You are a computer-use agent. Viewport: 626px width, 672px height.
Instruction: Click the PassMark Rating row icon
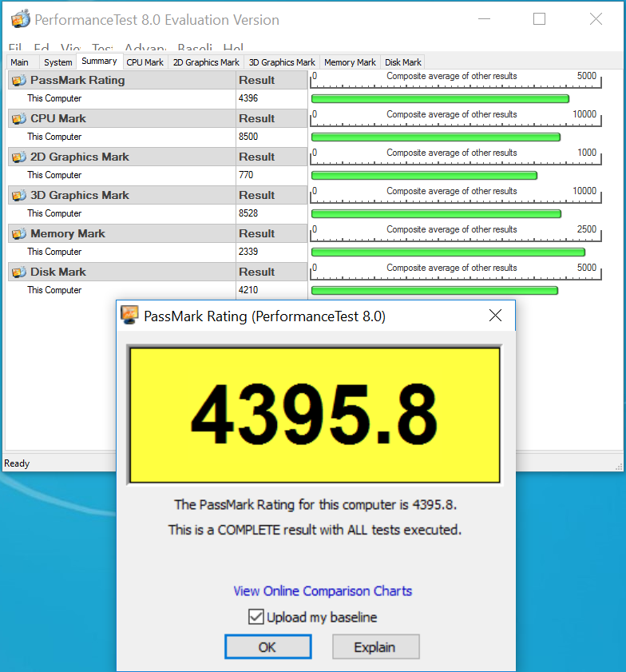coord(19,80)
